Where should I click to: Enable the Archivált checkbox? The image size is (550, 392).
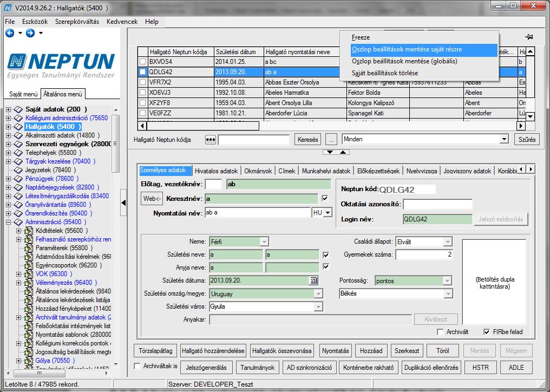[440, 332]
